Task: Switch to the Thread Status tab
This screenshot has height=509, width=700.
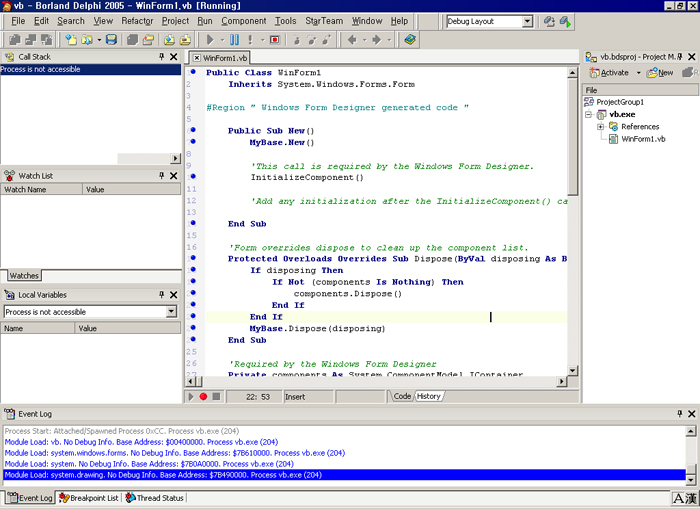Action: [x=155, y=498]
